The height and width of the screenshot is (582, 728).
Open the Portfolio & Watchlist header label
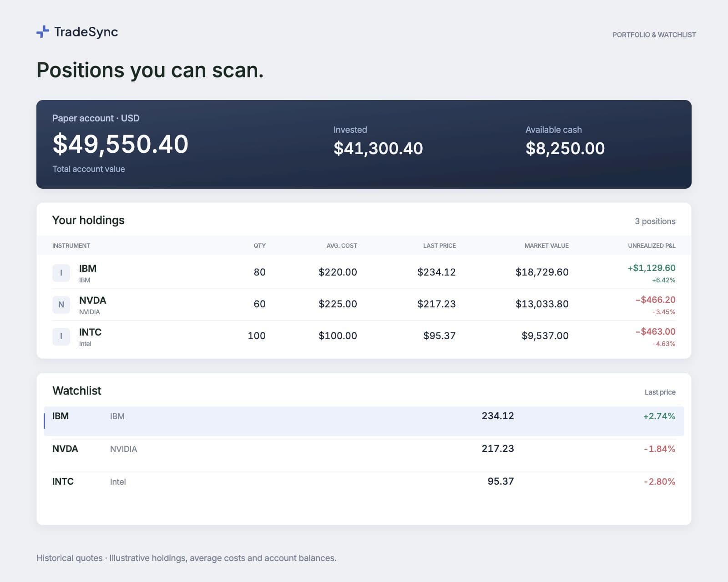[654, 35]
